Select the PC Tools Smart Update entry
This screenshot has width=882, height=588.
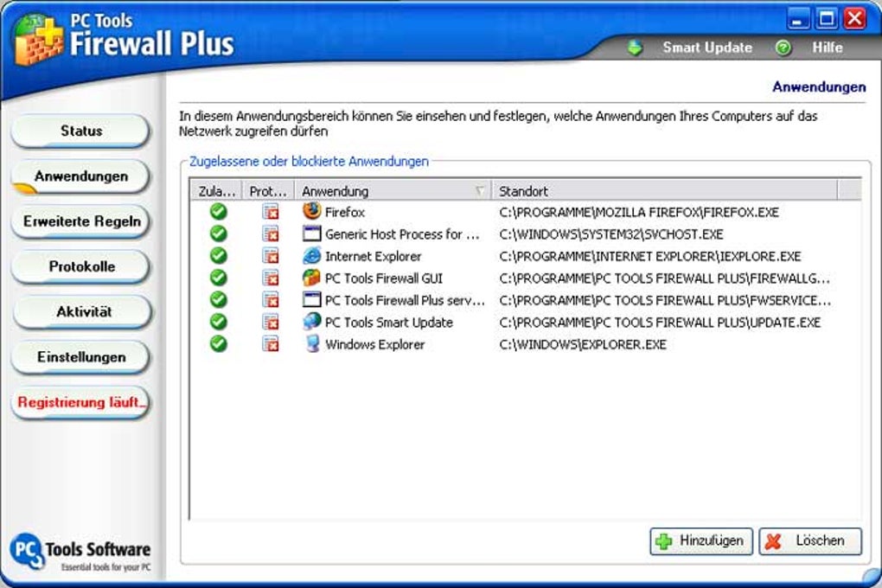click(389, 322)
